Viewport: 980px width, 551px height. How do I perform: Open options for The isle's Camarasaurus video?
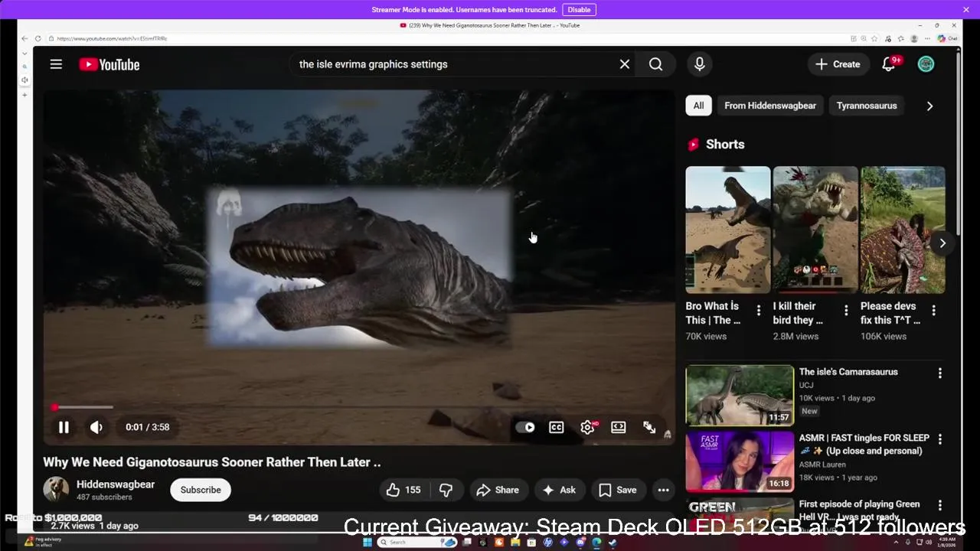click(x=940, y=373)
